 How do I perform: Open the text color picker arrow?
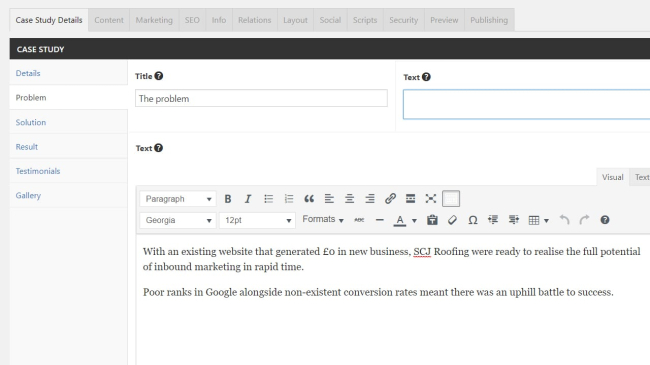tap(414, 220)
